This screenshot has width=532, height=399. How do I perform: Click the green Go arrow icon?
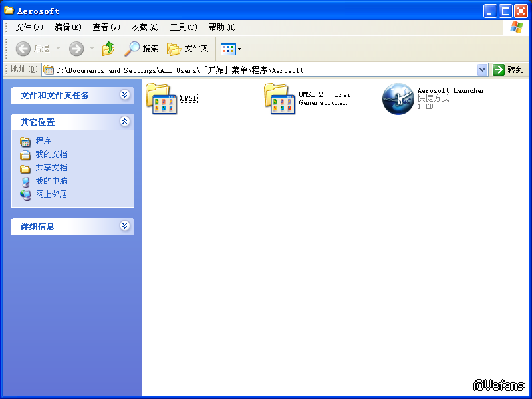(498, 70)
